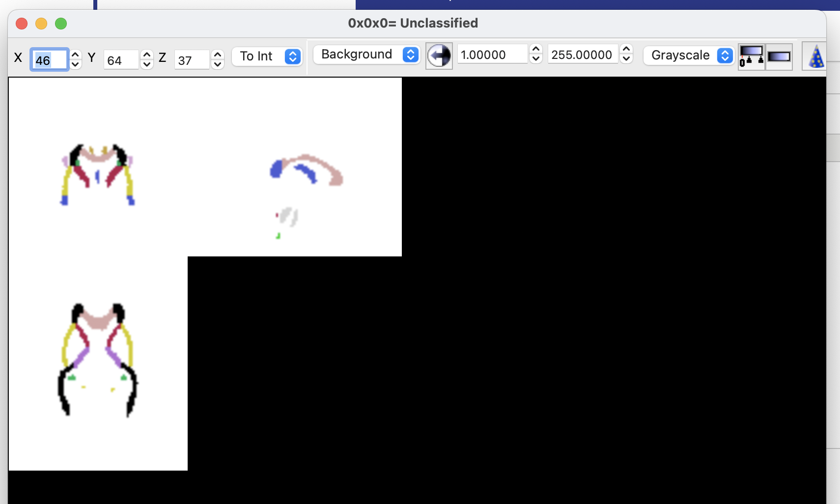Click the autocontrast half-circle arrow icon

pos(439,56)
